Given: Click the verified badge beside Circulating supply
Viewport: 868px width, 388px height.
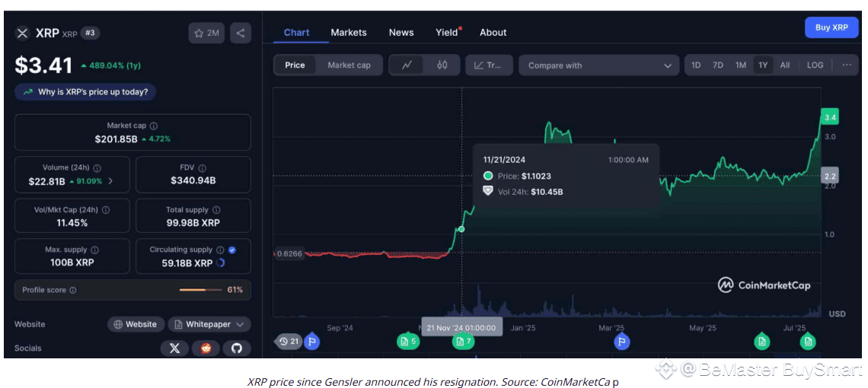Looking at the screenshot, I should [232, 250].
